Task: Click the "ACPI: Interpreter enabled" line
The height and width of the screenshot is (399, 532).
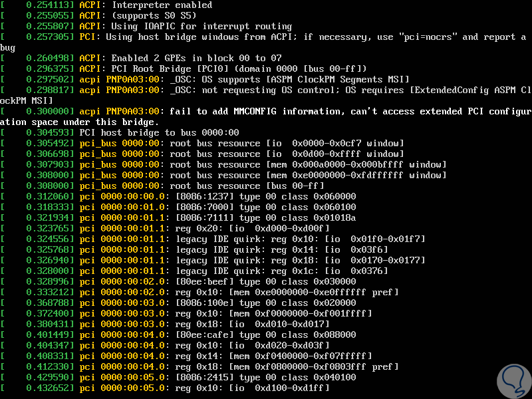Action: 146,5
